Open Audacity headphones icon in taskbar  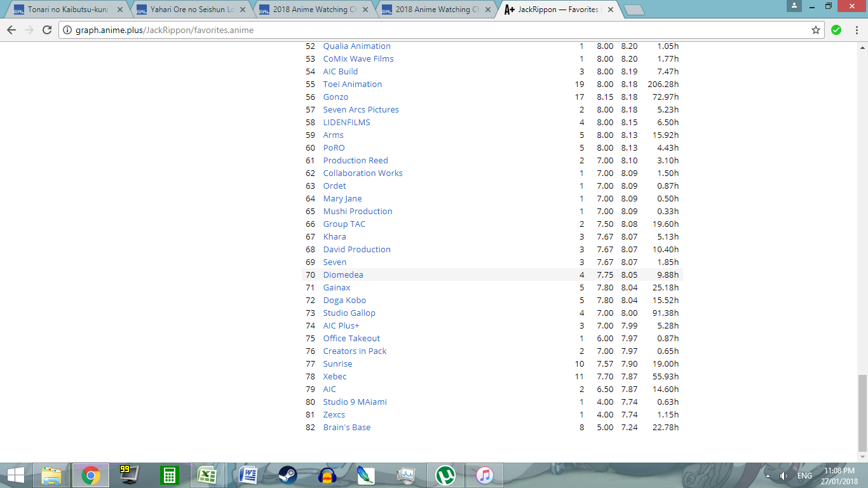327,475
